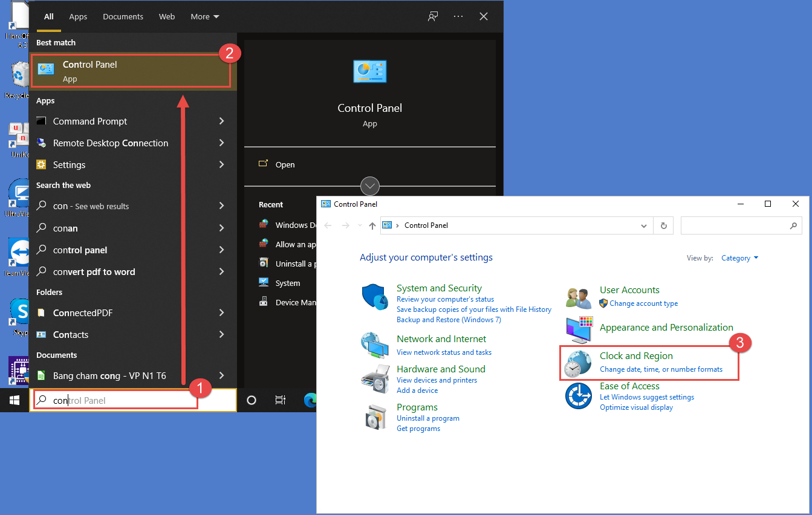The height and width of the screenshot is (515, 812).
Task: Open the View by Category dropdown
Action: point(739,258)
